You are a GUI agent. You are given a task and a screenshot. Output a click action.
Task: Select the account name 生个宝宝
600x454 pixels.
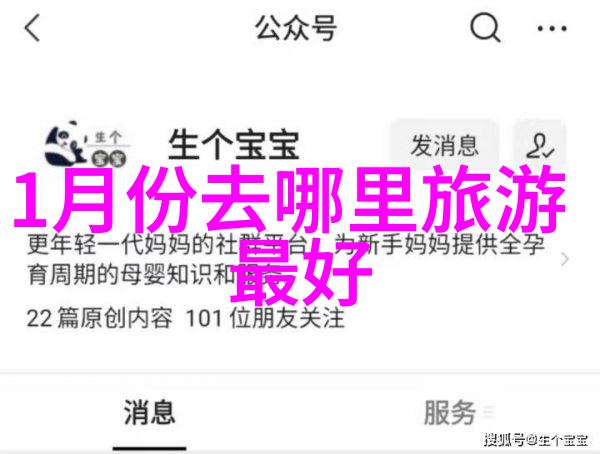tap(234, 145)
